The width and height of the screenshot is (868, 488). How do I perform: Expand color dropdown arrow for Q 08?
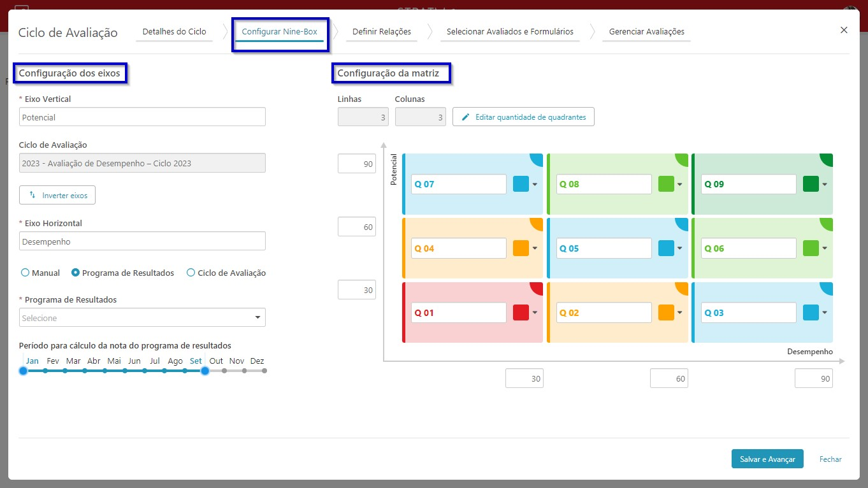(x=680, y=185)
